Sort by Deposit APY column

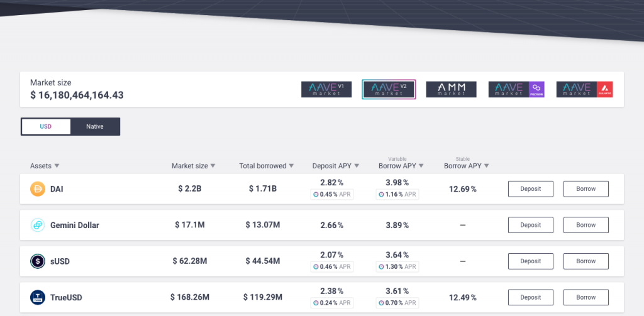click(336, 166)
